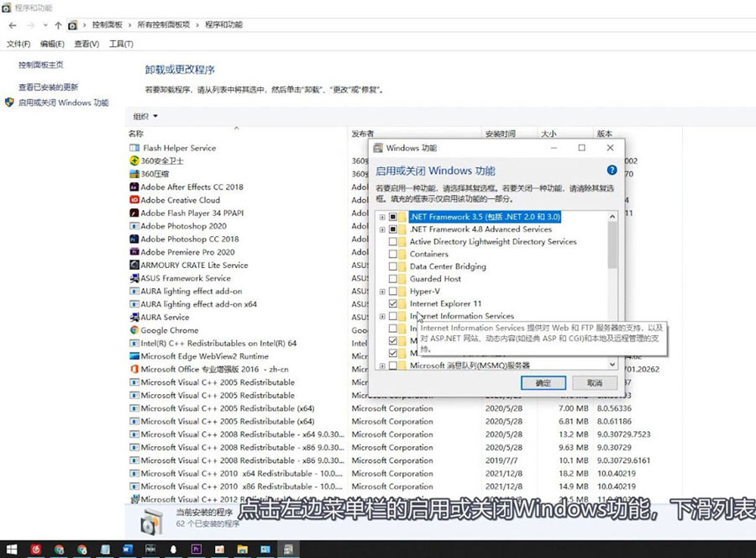Check the Data Center Bridging checkbox
Viewport: 756px width, 558px height.
[x=393, y=266]
